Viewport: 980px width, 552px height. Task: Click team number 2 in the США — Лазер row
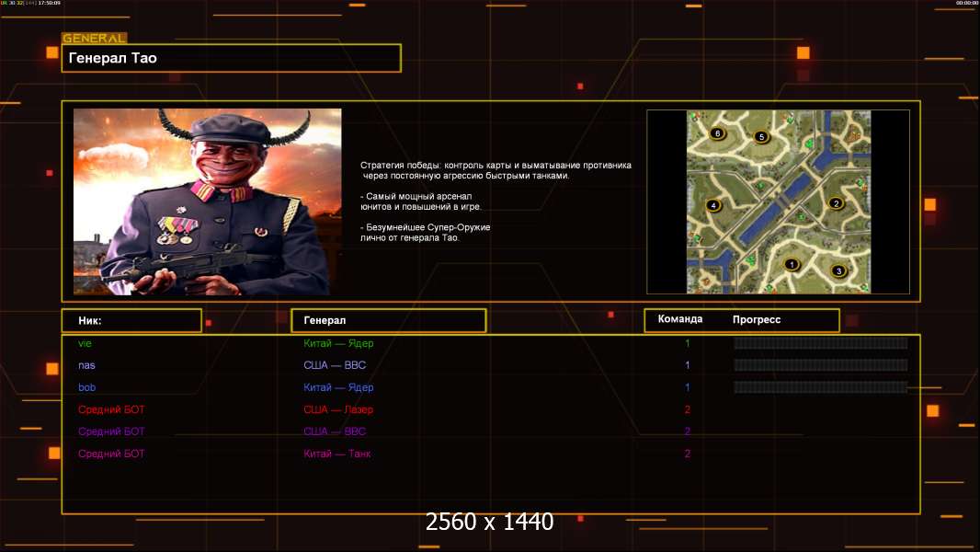coord(688,409)
